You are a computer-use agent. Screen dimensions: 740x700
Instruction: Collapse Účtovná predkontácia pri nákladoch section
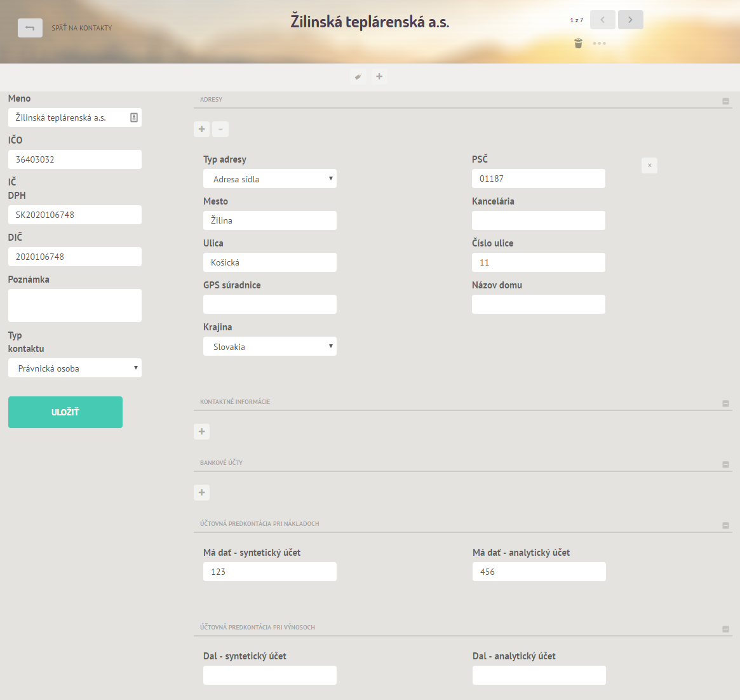coord(726,525)
